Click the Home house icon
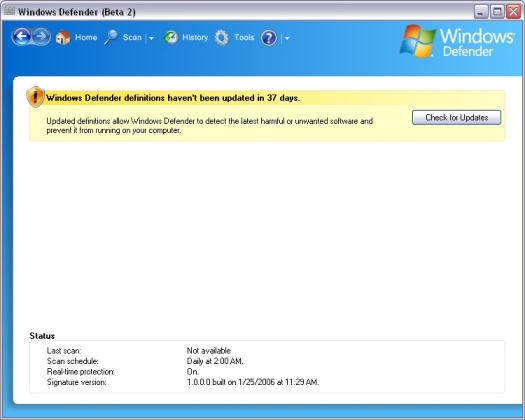Viewport: 525px width, 420px height. click(63, 37)
